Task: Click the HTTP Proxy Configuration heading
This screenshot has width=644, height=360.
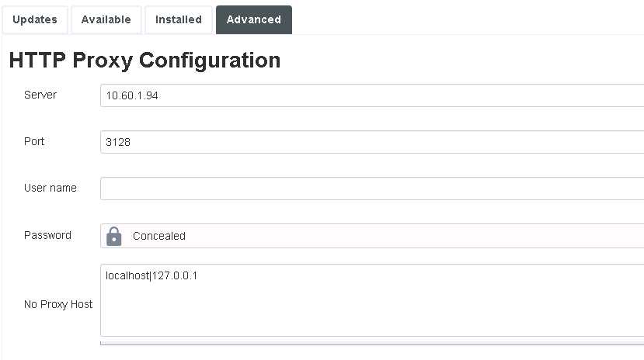Action: [x=144, y=61]
